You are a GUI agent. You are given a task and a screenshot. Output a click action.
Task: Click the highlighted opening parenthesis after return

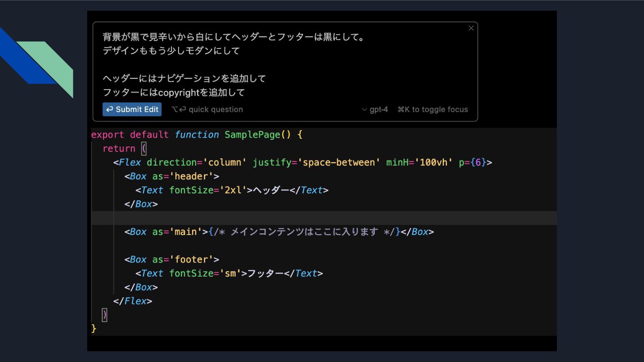tap(144, 149)
